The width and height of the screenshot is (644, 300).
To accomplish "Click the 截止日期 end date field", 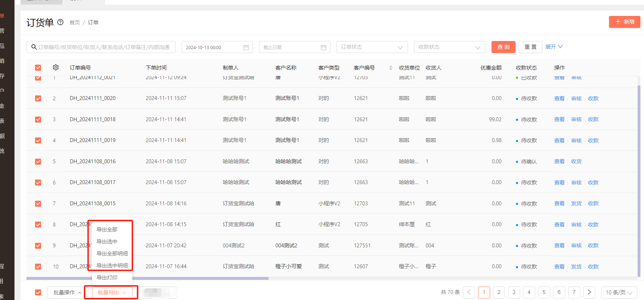I will 294,47.
